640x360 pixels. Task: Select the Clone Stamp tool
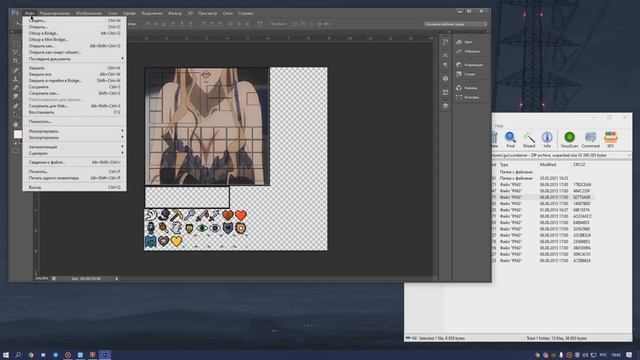[x=16, y=79]
